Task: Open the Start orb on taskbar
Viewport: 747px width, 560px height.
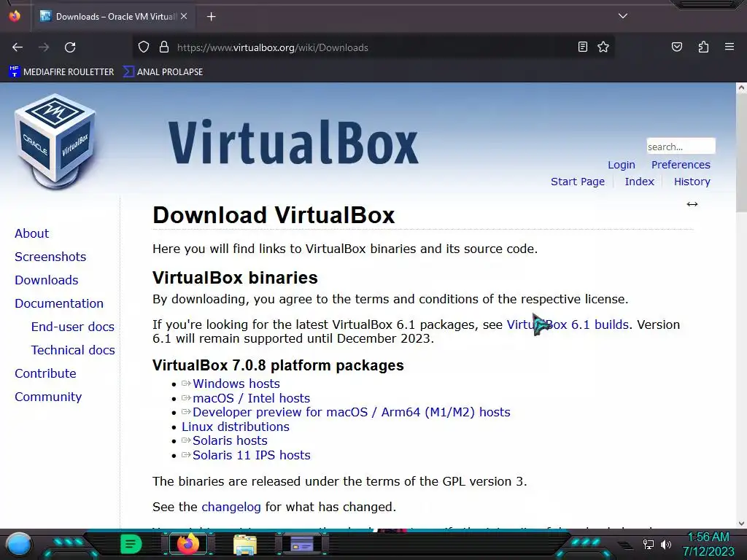Action: pyautogui.click(x=19, y=544)
